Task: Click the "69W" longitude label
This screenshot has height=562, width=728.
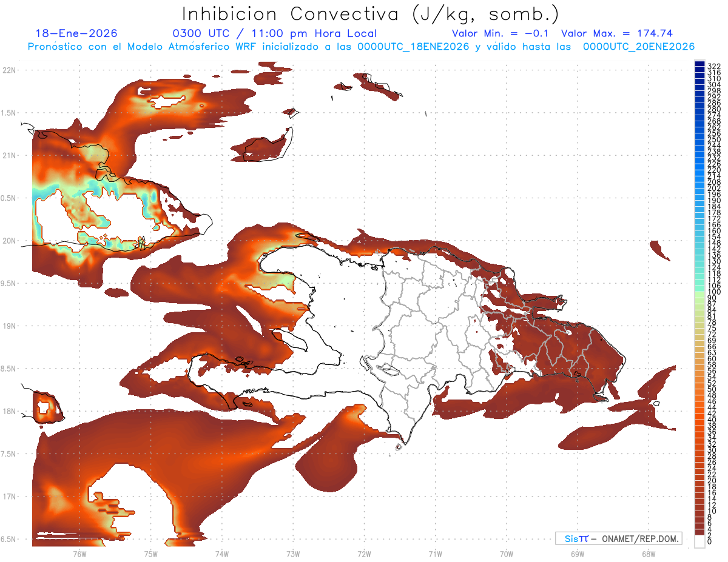Action: (x=577, y=554)
